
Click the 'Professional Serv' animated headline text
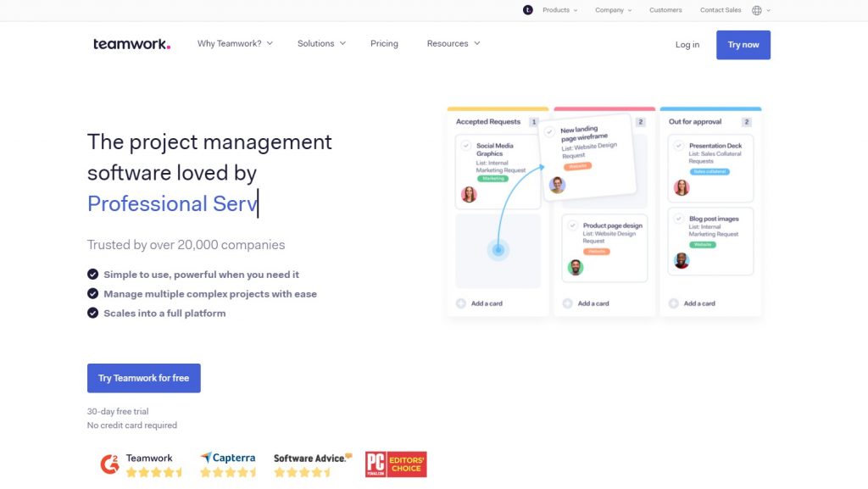[173, 203]
